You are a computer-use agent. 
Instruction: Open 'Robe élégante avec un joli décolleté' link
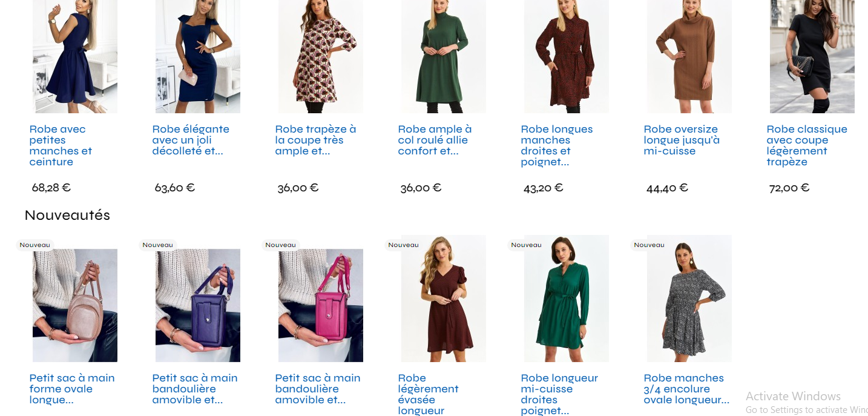pyautogui.click(x=191, y=140)
